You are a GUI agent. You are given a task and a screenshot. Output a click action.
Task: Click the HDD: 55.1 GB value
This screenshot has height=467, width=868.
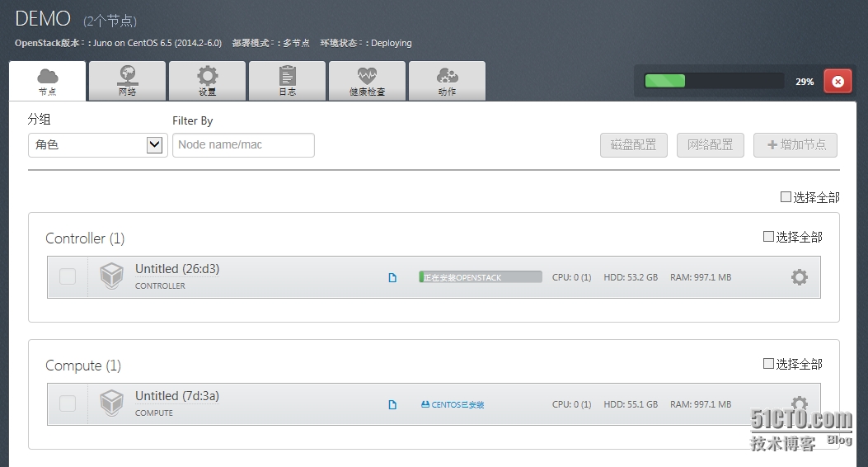coord(631,404)
